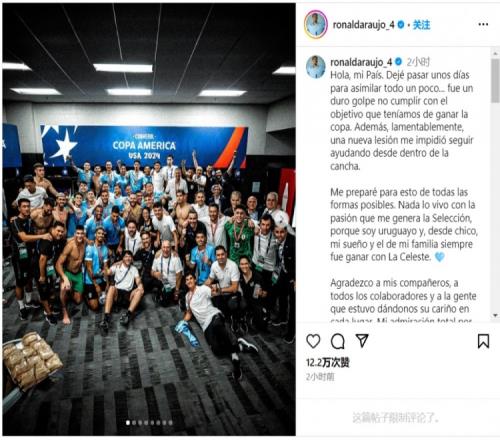Save post using bookmark icon
Image resolution: width=500 pixels, height=440 pixels.
point(483,341)
